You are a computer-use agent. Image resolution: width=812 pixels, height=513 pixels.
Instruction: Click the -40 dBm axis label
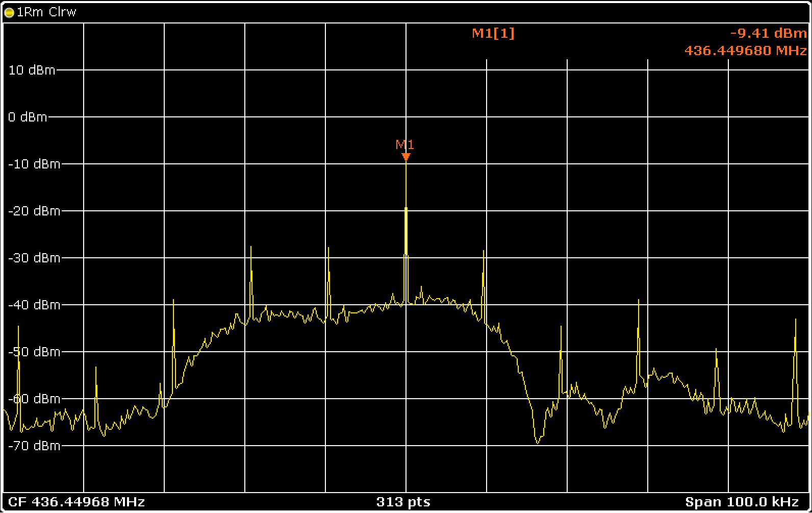(x=34, y=305)
